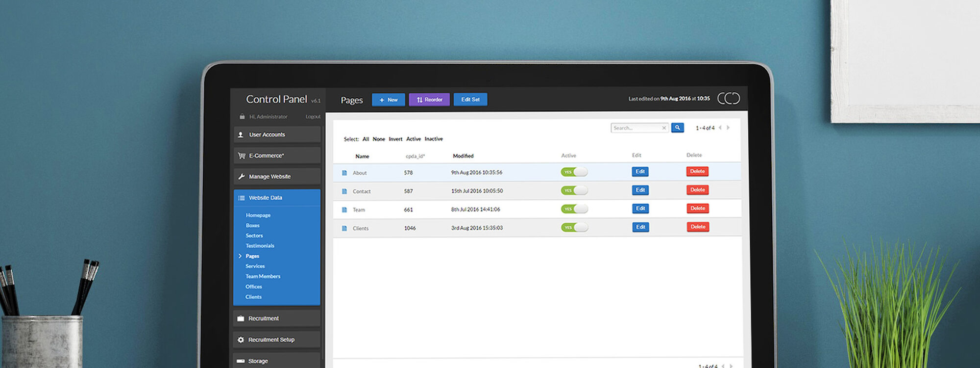Viewport: 980px width, 368px height.
Task: Click the Website Data list icon
Action: click(x=241, y=198)
